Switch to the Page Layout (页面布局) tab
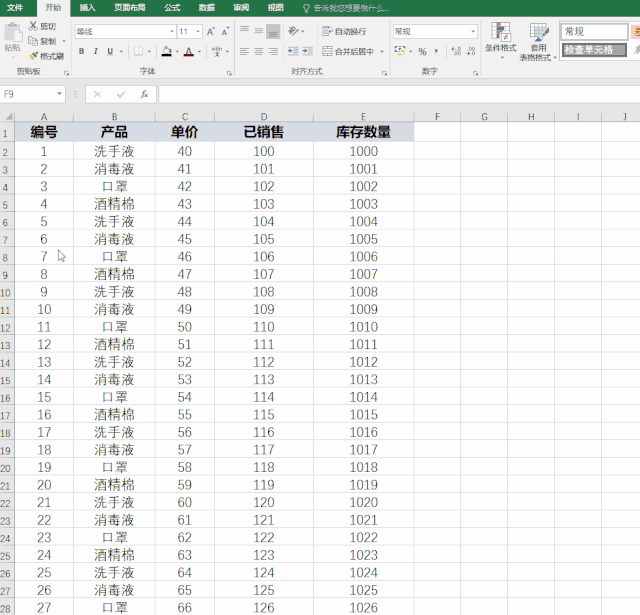The image size is (640, 615). coord(130,8)
